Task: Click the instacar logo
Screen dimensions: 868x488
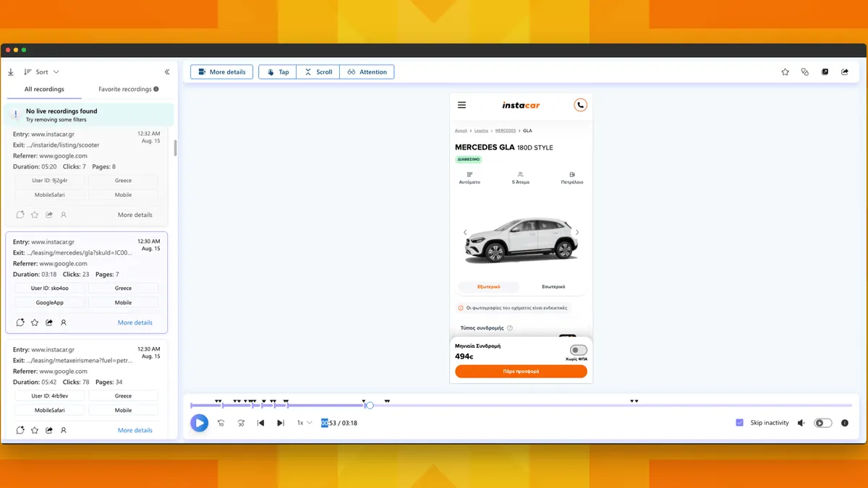Action: [x=522, y=105]
